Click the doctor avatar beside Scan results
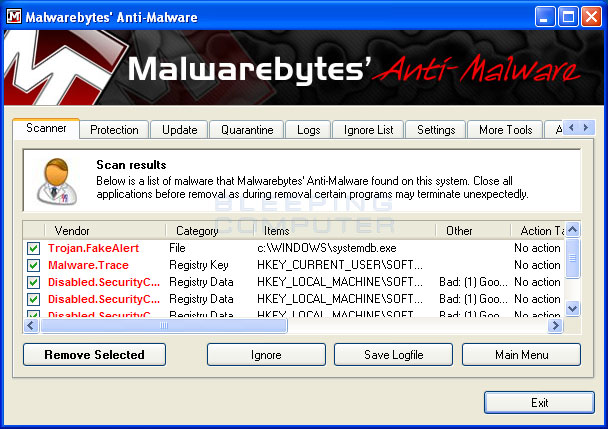The height and width of the screenshot is (429, 608). point(57,181)
